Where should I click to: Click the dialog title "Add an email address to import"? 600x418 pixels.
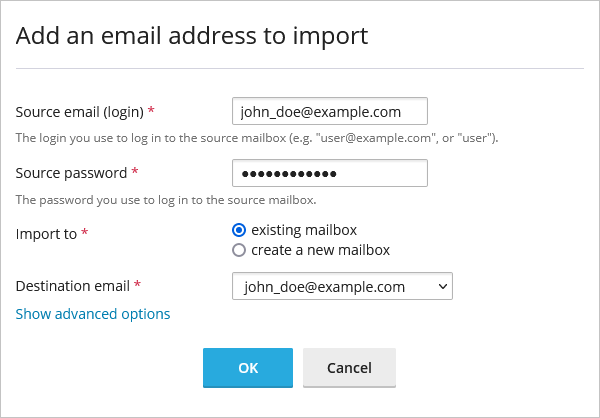tap(193, 36)
